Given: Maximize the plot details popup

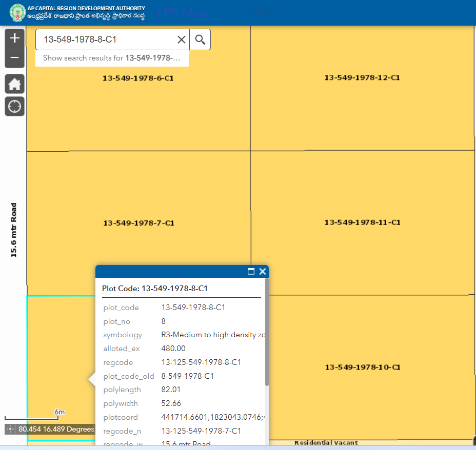Looking at the screenshot, I should 251,272.
